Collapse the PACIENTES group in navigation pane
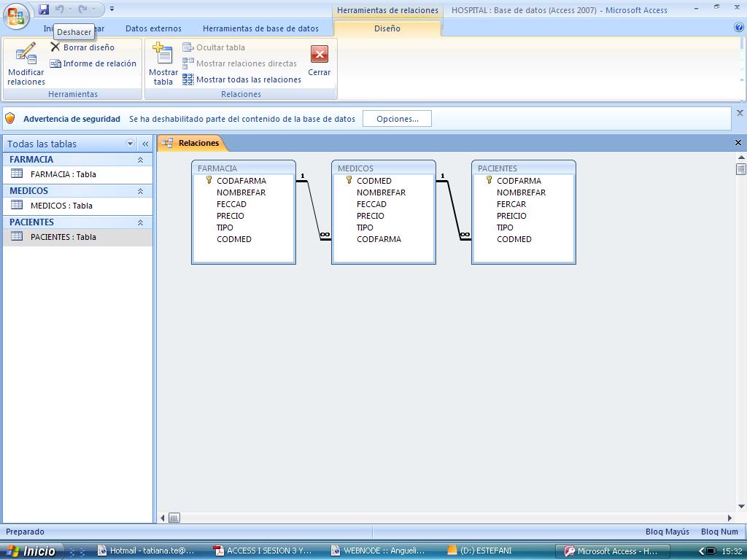747x560 pixels. [x=140, y=223]
